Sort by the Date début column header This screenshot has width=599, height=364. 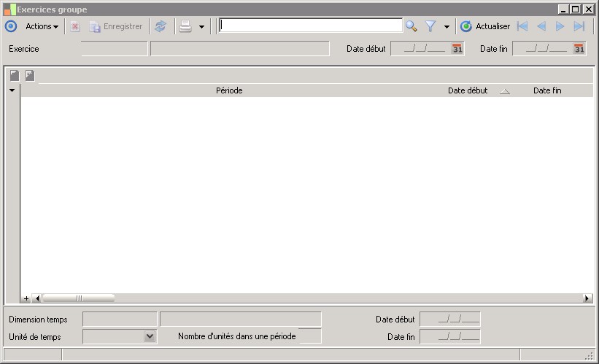[468, 90]
